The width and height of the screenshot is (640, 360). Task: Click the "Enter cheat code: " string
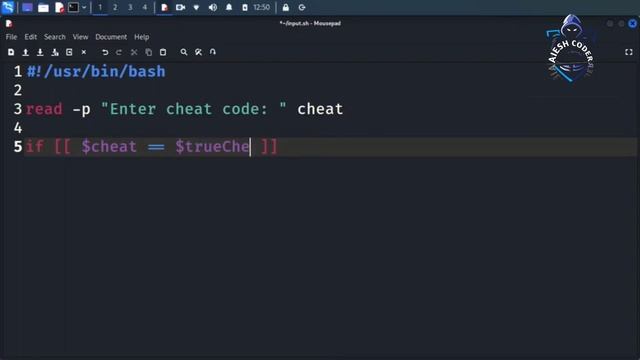click(x=194, y=109)
